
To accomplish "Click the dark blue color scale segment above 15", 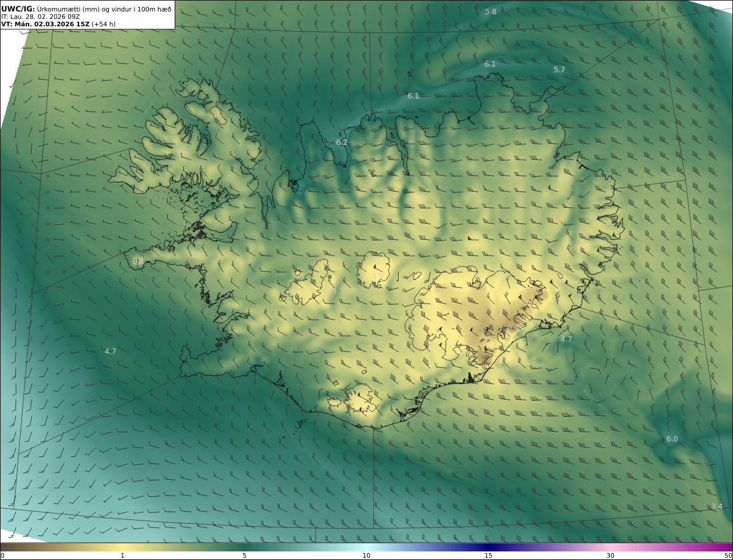I will [x=488, y=547].
